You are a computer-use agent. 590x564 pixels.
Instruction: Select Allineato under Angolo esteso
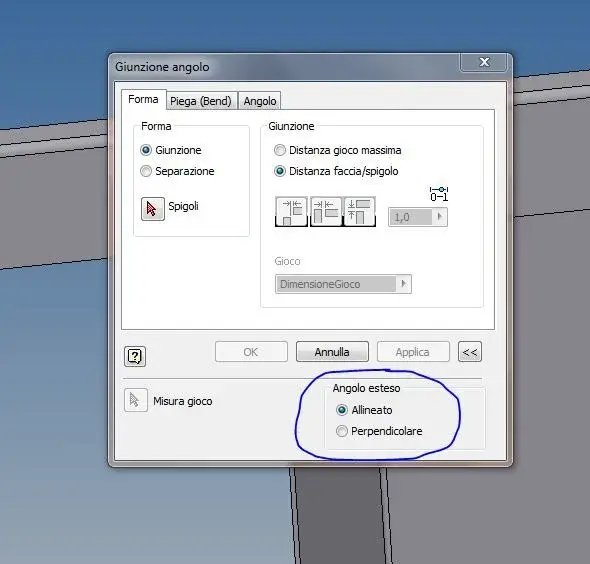[x=342, y=410]
